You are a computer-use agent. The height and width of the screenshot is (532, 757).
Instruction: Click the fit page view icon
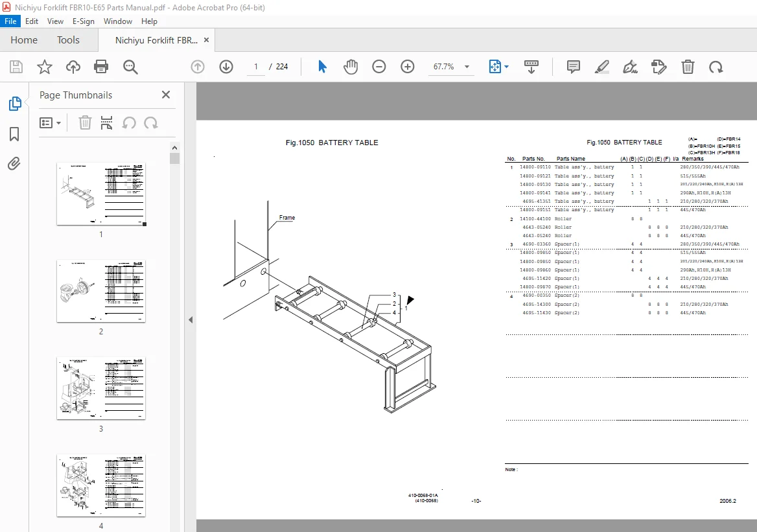(495, 67)
